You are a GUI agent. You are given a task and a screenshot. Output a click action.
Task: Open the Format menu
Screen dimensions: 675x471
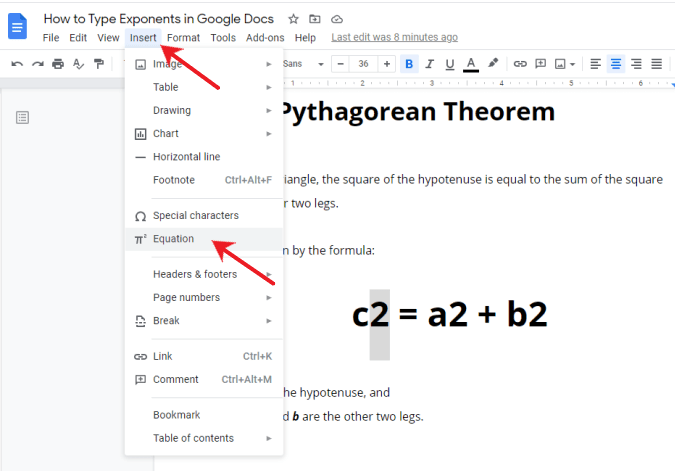tap(183, 38)
